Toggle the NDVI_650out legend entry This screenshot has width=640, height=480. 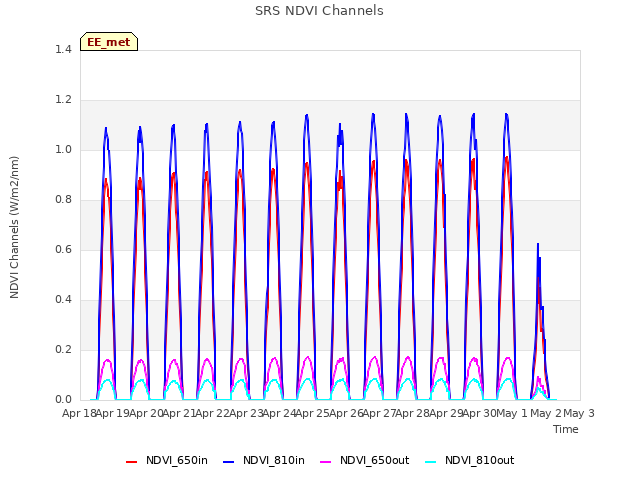pos(364,460)
